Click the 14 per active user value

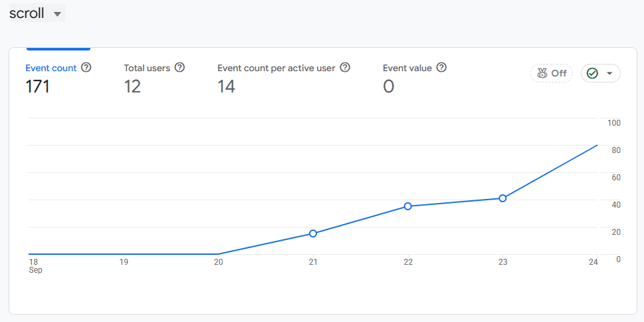(x=227, y=86)
